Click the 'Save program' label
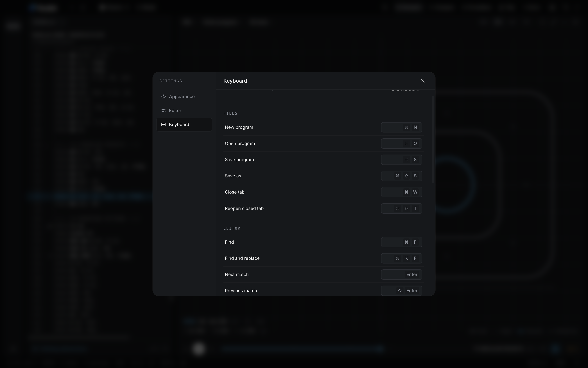 239,160
